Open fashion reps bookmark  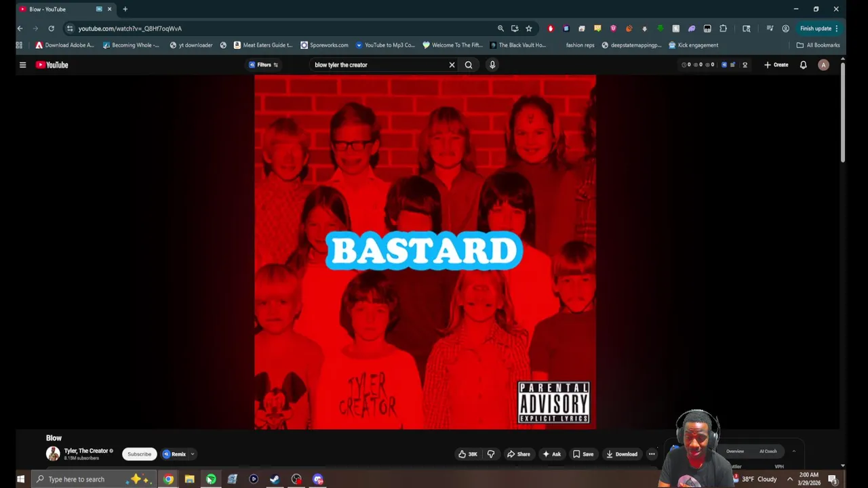pyautogui.click(x=580, y=45)
